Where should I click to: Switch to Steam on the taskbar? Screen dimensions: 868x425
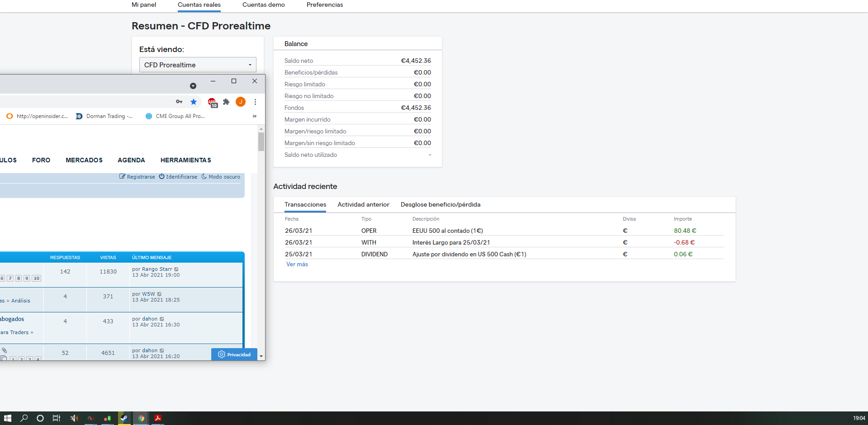coord(124,418)
